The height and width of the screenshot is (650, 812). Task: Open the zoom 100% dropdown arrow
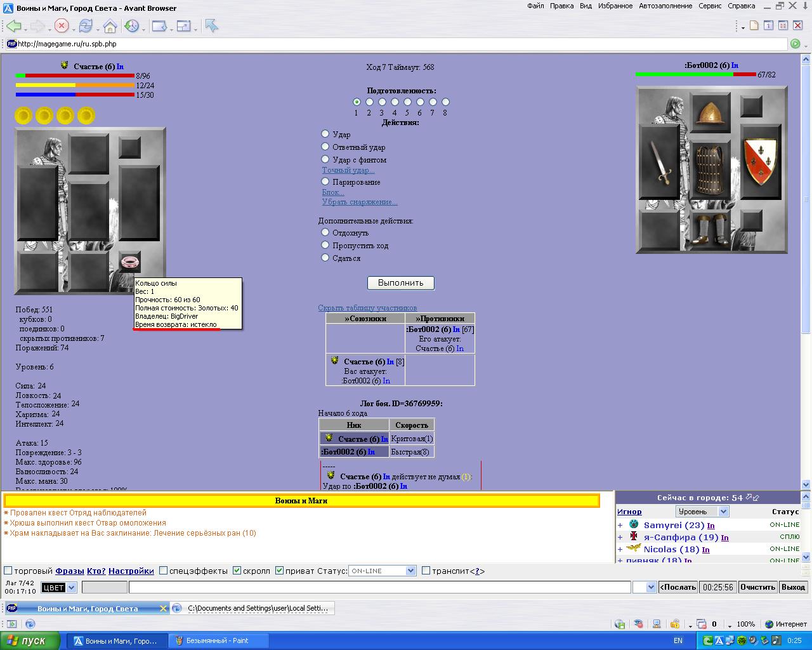(x=731, y=625)
